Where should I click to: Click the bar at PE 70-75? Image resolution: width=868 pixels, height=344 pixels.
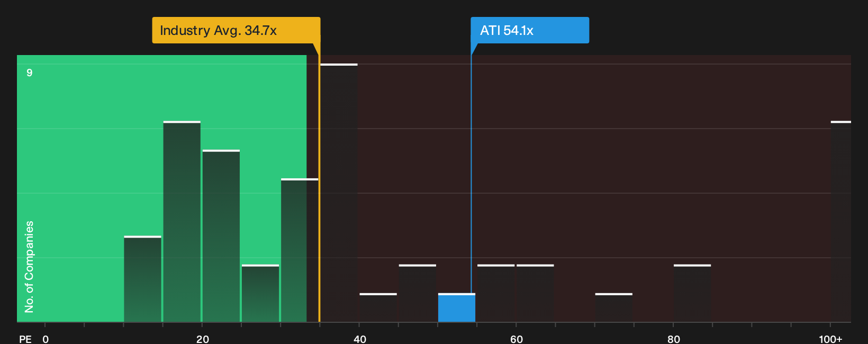(614, 307)
